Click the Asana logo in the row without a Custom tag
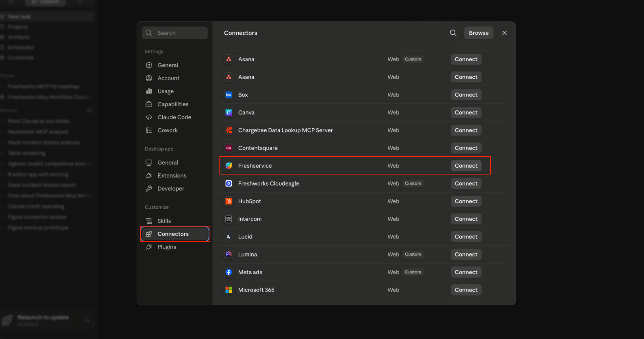 click(x=229, y=77)
